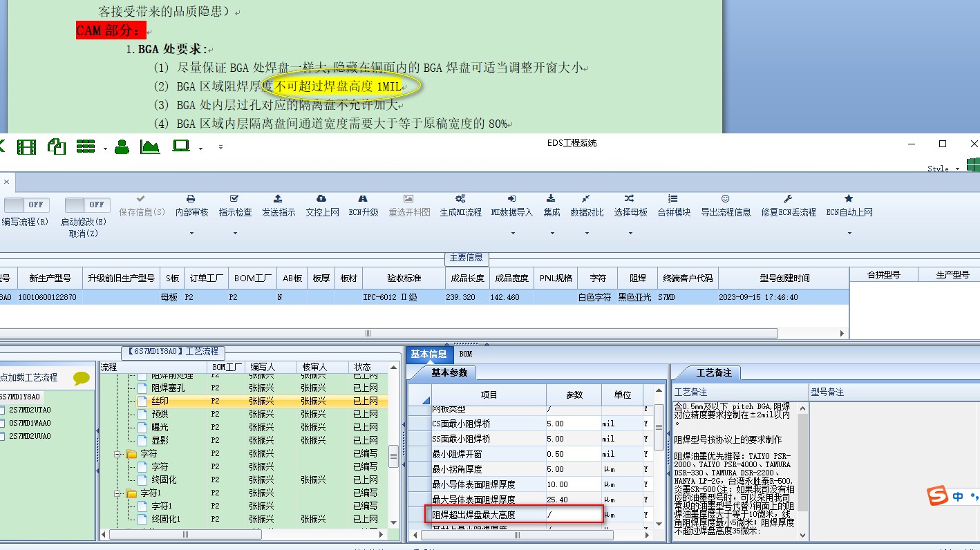This screenshot has width=980, height=550.
Task: Click the 指示检查 checkbox icon button
Action: click(235, 206)
